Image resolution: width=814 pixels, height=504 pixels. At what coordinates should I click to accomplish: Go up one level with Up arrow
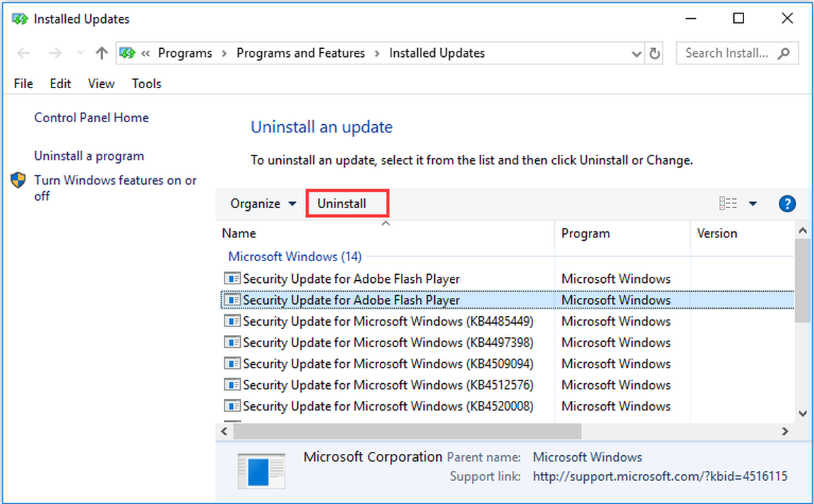pos(102,53)
